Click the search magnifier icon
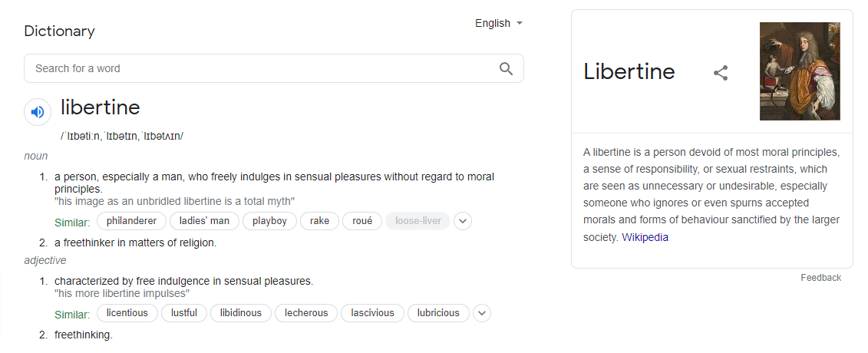The width and height of the screenshot is (868, 353). click(506, 68)
